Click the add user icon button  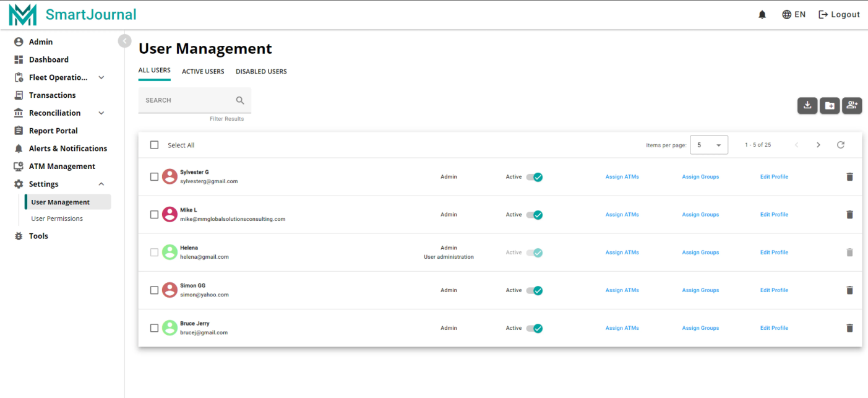click(852, 106)
